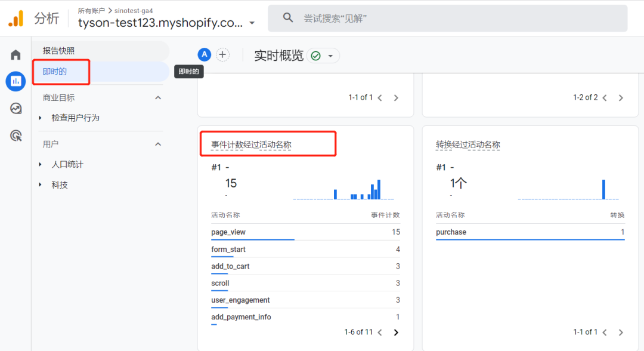Open the green checkmark status dropdown
Viewport: 644px width, 351px height.
(x=323, y=56)
